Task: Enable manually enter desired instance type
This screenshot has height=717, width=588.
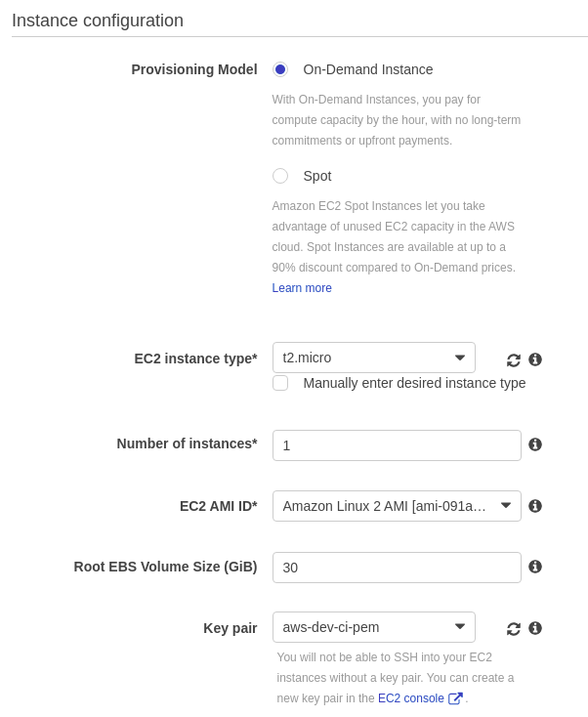Action: (x=280, y=383)
